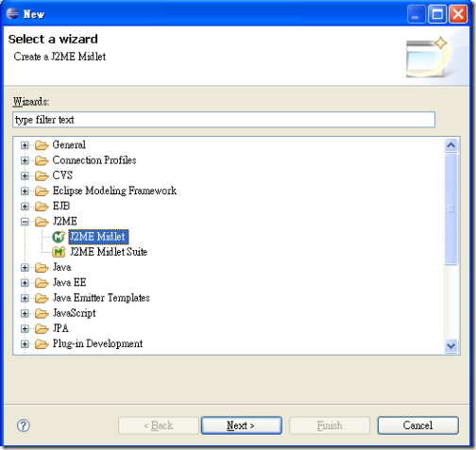Viewport: 476px width, 450px height.
Task: Expand the Connection Profiles tree node
Action: click(x=25, y=160)
